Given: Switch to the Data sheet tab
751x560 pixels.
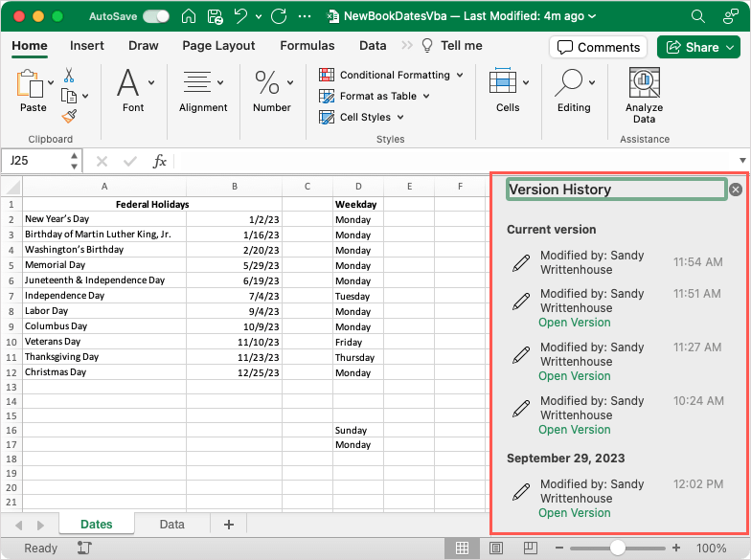Looking at the screenshot, I should point(172,525).
